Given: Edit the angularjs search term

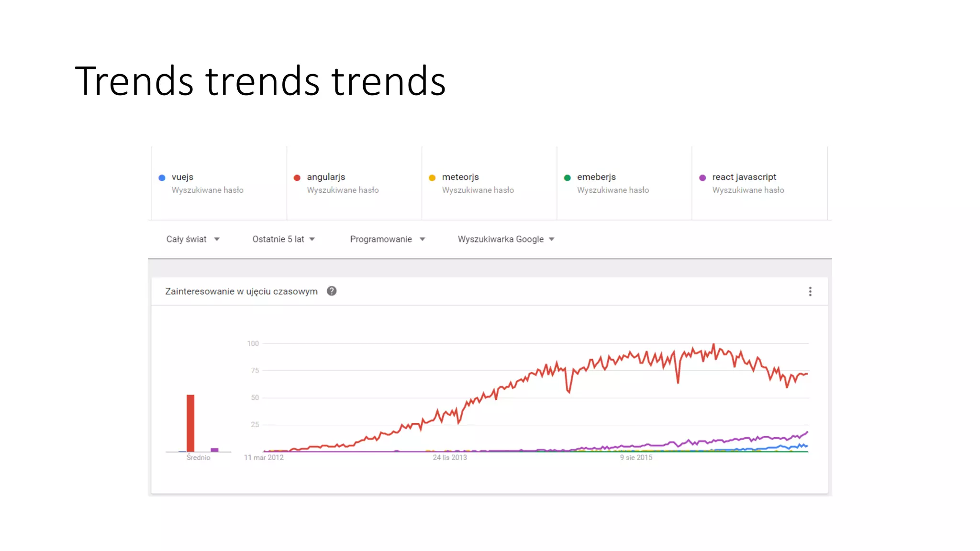Looking at the screenshot, I should tap(326, 177).
